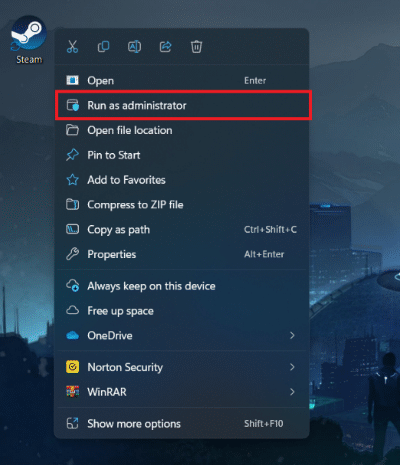This screenshot has height=465, width=400.
Task: Expand the WinRAR submenu chevron
Action: click(292, 392)
